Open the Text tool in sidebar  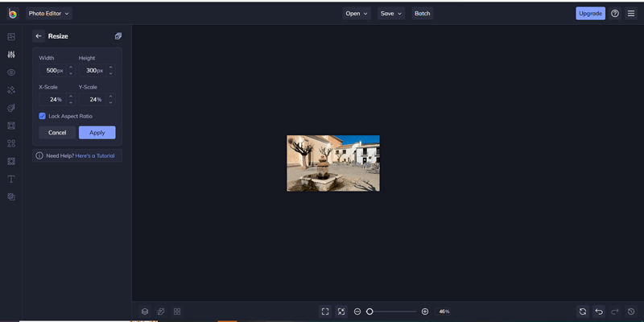click(x=11, y=179)
